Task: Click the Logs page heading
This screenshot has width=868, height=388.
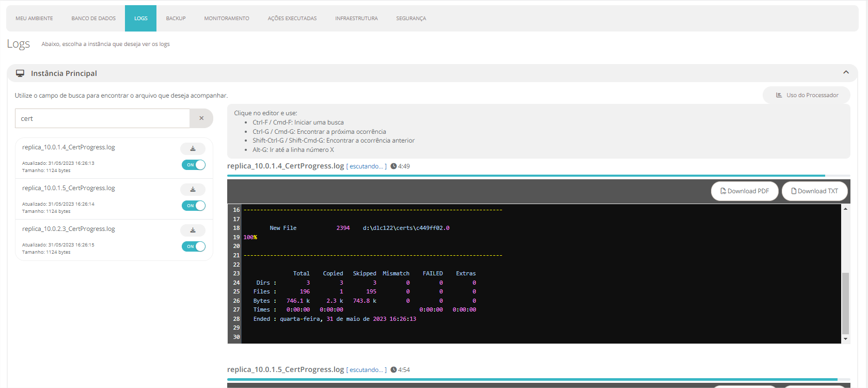Action: [19, 44]
